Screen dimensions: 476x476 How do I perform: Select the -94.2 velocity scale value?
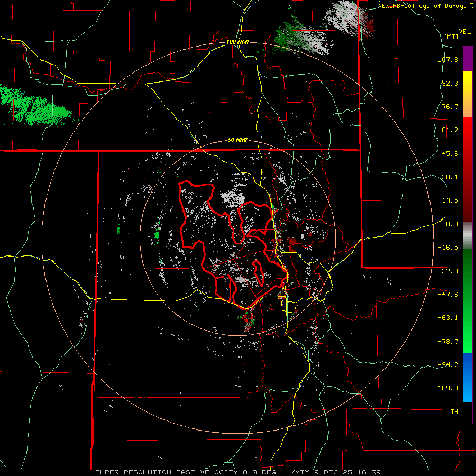(x=448, y=364)
